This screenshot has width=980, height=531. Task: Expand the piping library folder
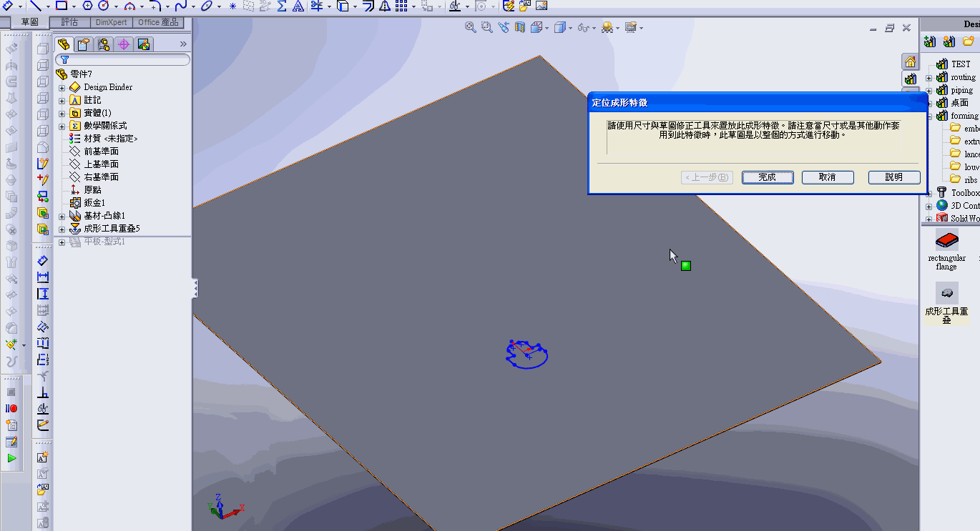928,91
